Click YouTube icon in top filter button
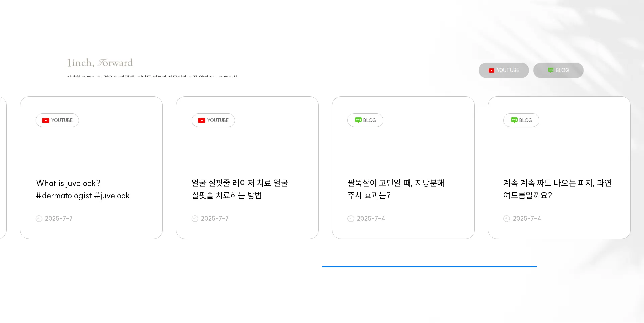 (x=491, y=71)
